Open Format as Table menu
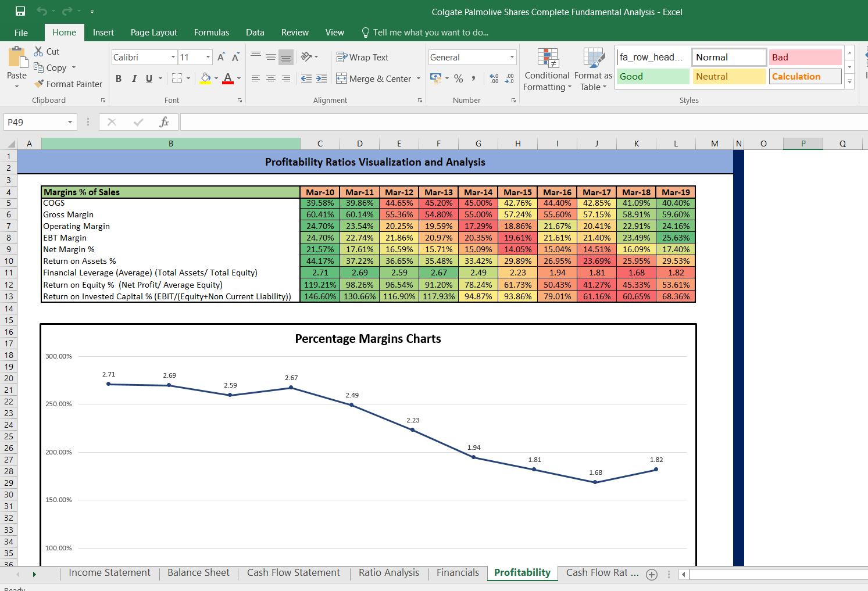This screenshot has width=868, height=591. point(593,70)
